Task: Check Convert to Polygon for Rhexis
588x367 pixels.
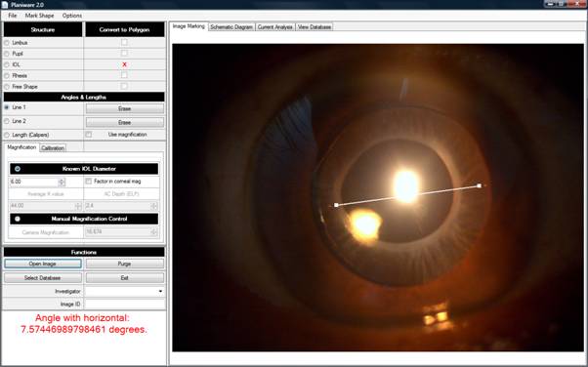Action: pos(124,75)
